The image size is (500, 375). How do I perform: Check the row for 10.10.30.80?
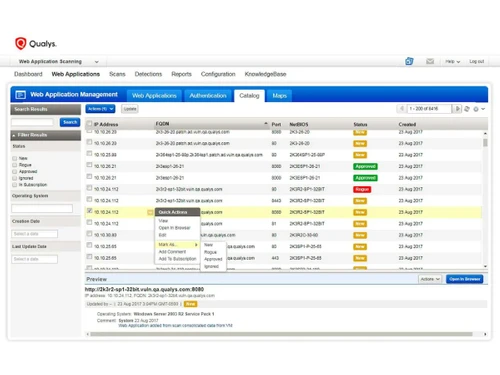click(x=89, y=234)
